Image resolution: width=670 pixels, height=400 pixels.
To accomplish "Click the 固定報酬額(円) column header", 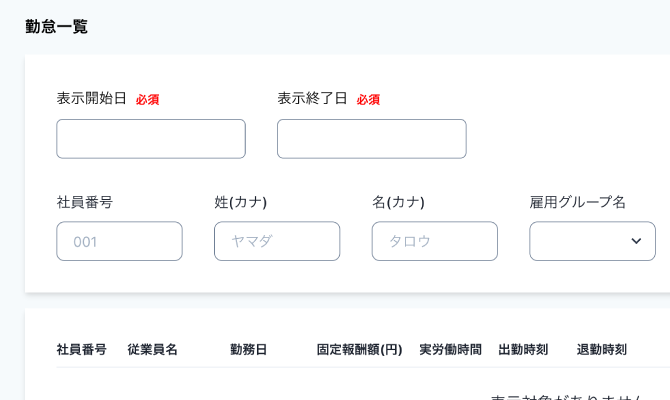I will click(x=360, y=349).
